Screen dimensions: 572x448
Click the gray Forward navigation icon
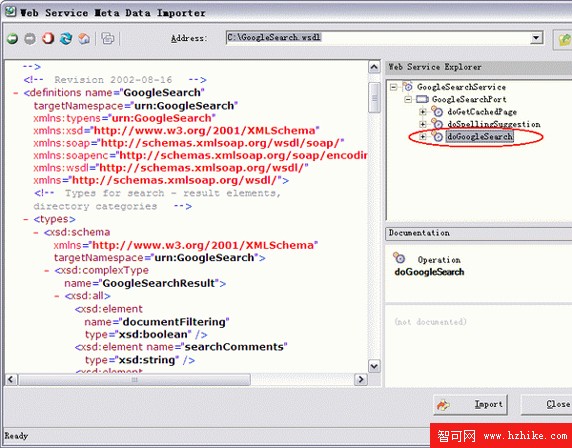point(30,38)
